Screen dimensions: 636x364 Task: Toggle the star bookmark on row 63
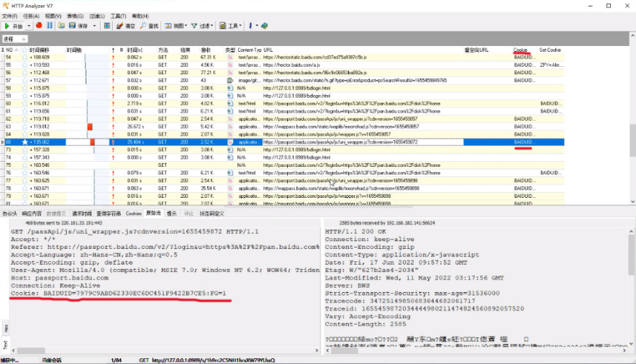pos(24,127)
